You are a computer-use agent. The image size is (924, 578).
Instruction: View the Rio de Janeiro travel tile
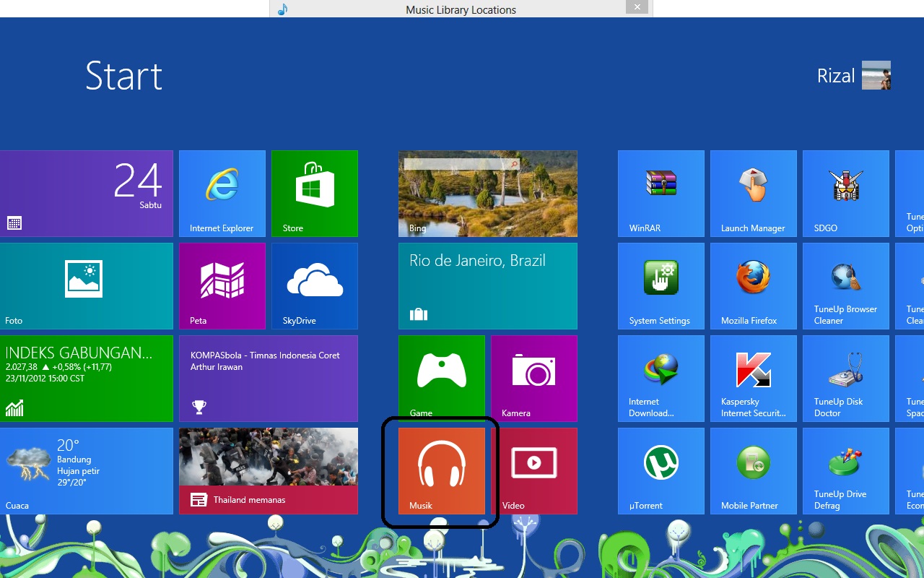(x=487, y=285)
